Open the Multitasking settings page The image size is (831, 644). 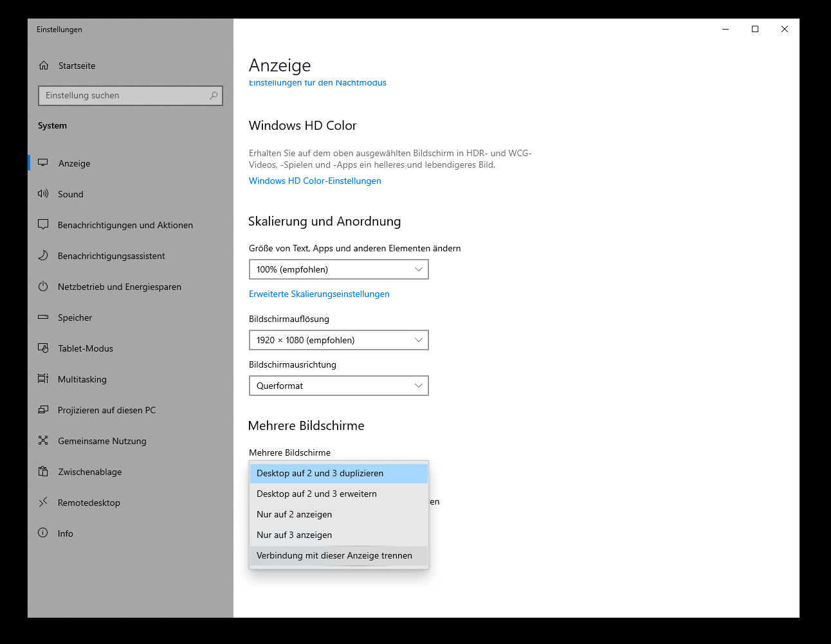click(131, 379)
